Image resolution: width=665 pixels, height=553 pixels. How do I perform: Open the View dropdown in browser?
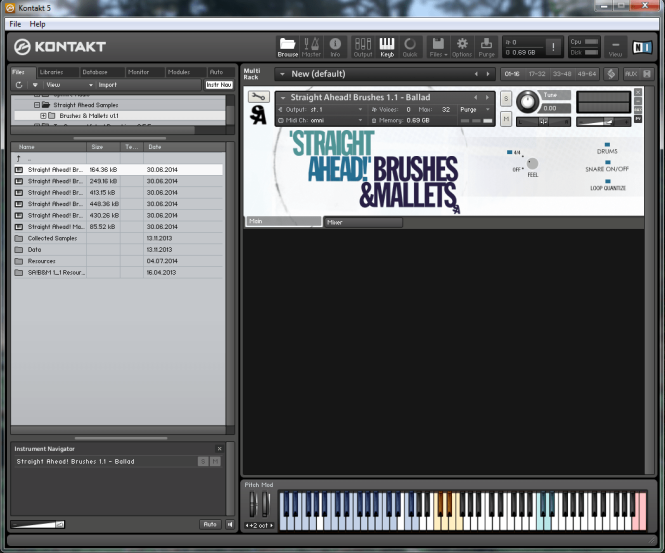(x=69, y=85)
